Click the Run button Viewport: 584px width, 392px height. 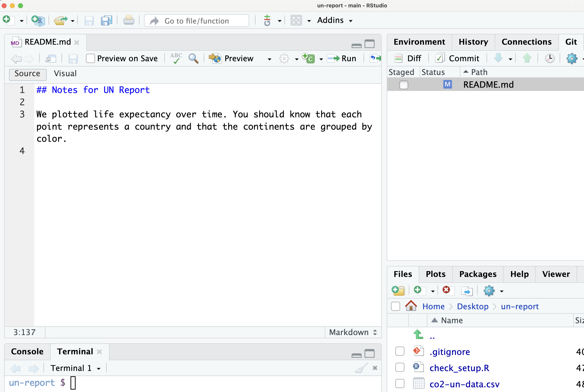pos(342,59)
